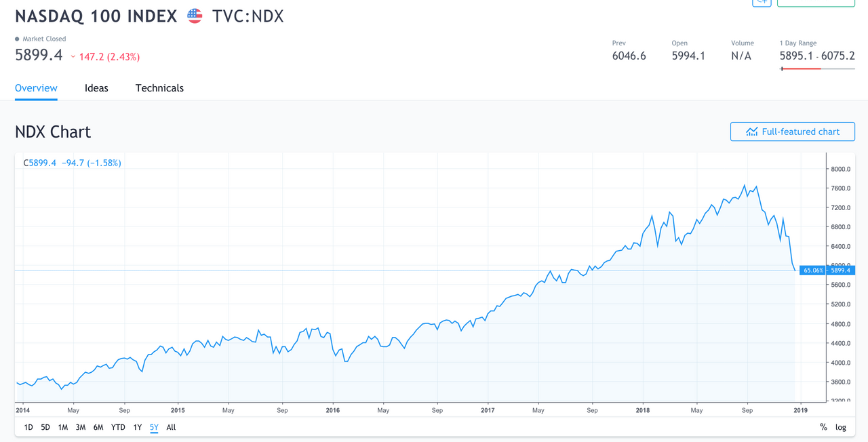Click the 2019 label on time axis
868x442 pixels.
tap(800, 410)
